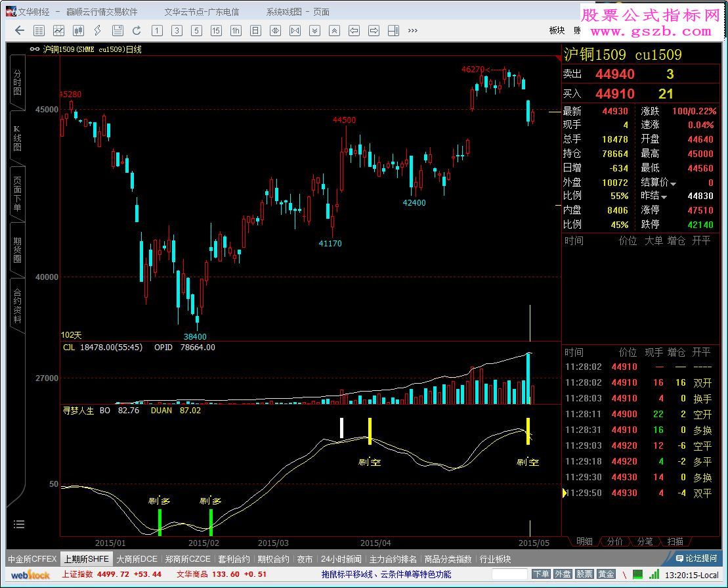
Task: Open 期货圈 vertical side tab
Action: (17, 250)
